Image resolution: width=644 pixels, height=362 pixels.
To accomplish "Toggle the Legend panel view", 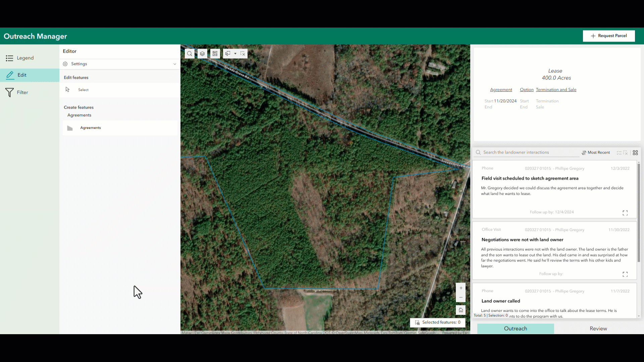I will point(25,58).
